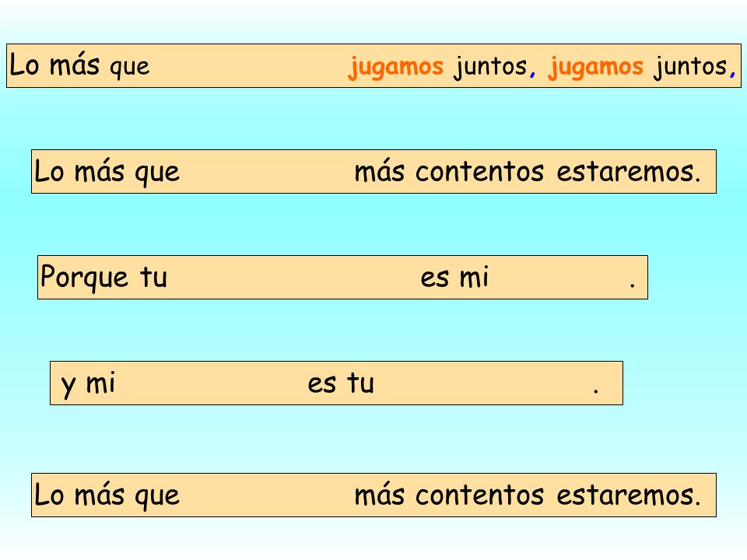Image resolution: width=747 pixels, height=560 pixels.
Task: Select the "Porque tu" text
Action: coord(103,277)
